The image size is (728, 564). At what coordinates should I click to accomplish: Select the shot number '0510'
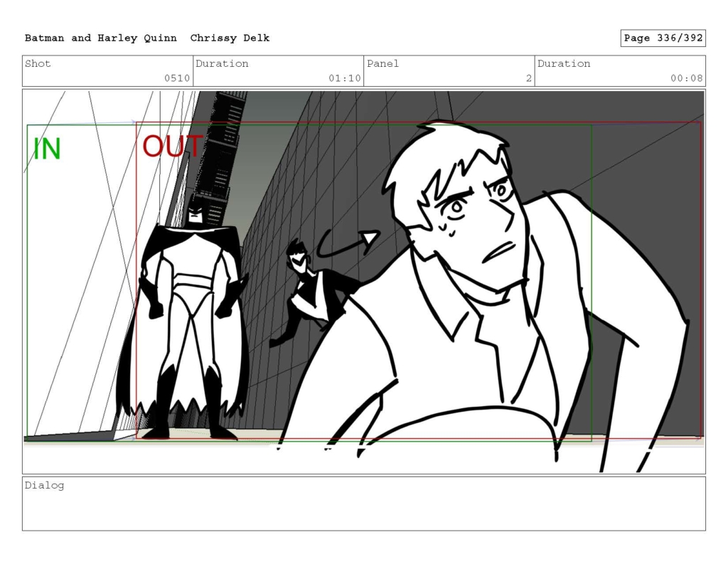(x=177, y=78)
